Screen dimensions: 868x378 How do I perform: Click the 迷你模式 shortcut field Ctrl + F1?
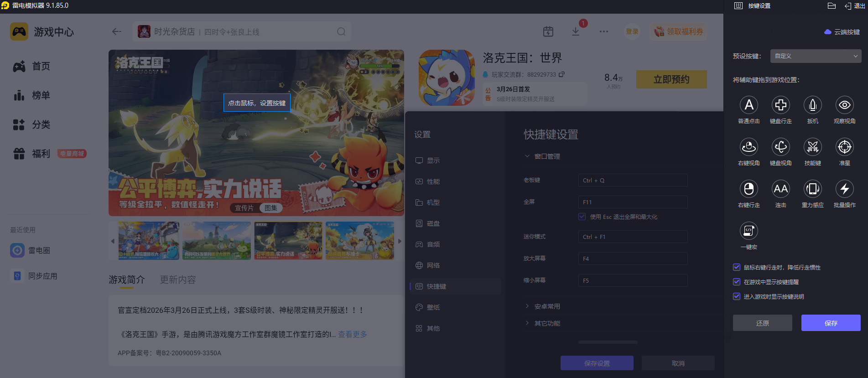[633, 237]
